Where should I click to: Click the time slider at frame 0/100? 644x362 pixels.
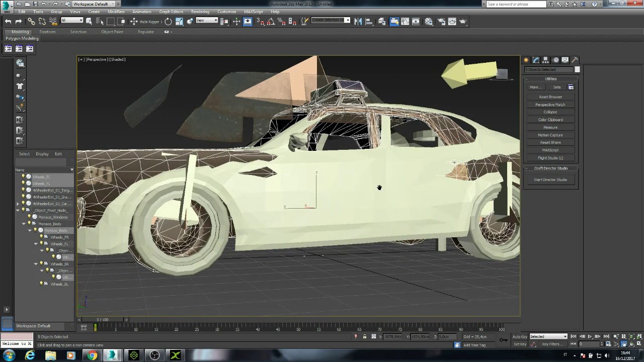(x=102, y=320)
